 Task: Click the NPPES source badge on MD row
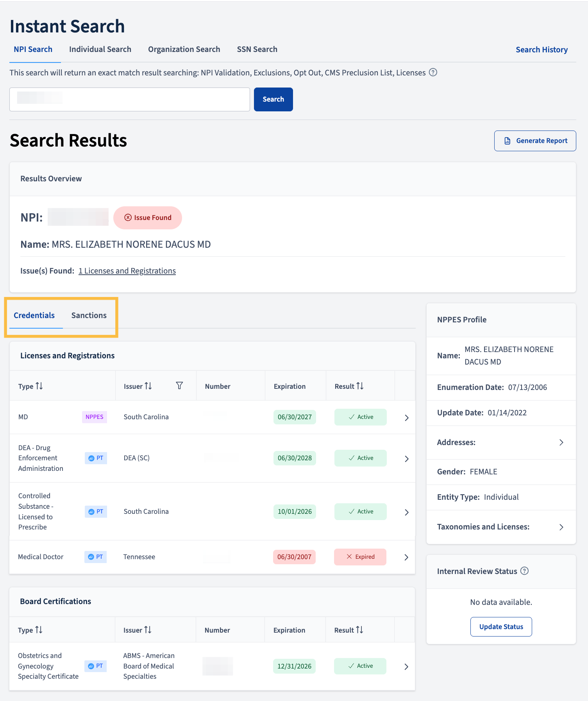[95, 417]
